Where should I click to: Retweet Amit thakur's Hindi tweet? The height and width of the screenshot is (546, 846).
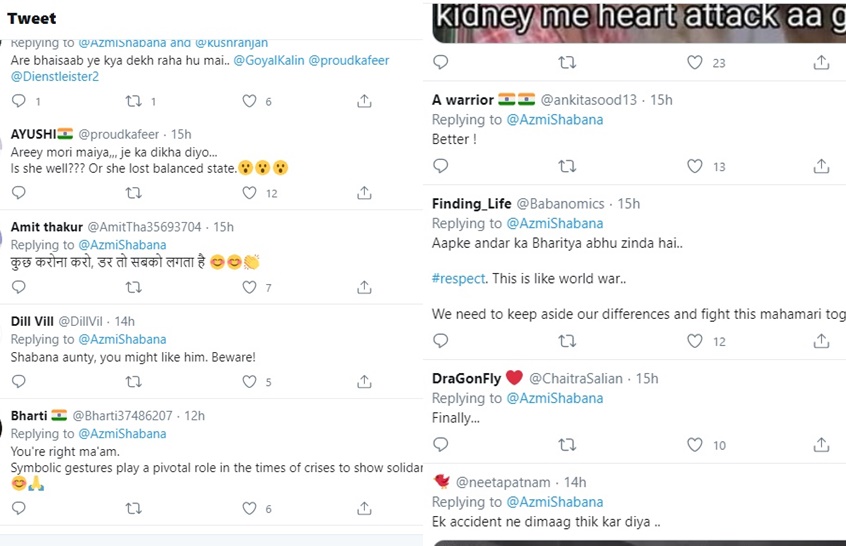133,288
